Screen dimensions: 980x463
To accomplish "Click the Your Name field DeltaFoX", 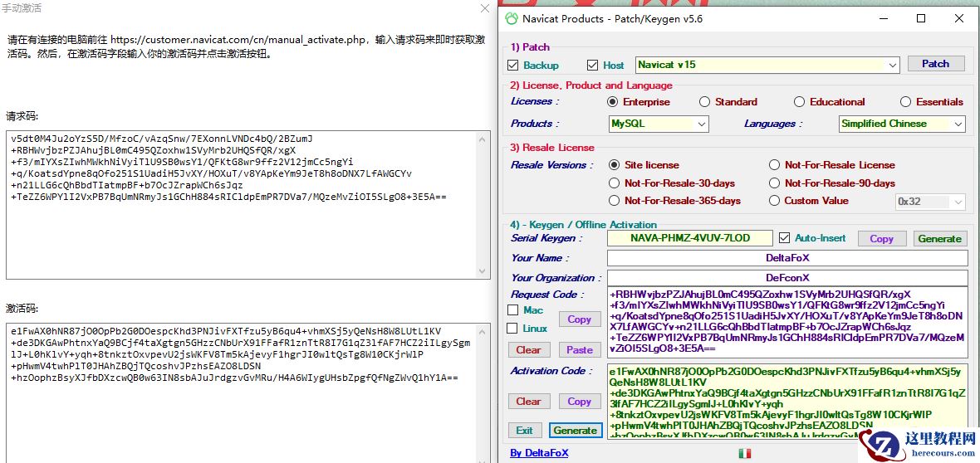I will [x=786, y=258].
